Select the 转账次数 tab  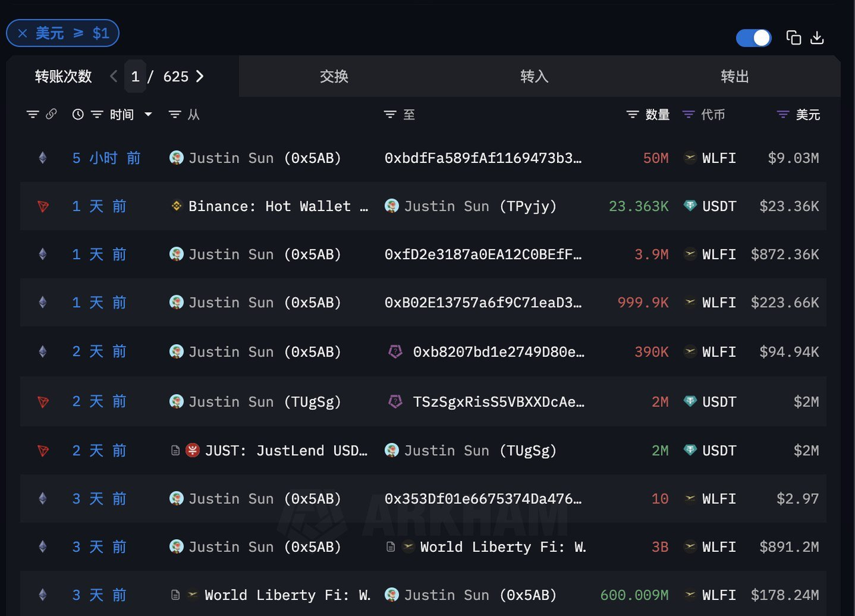[x=63, y=77]
